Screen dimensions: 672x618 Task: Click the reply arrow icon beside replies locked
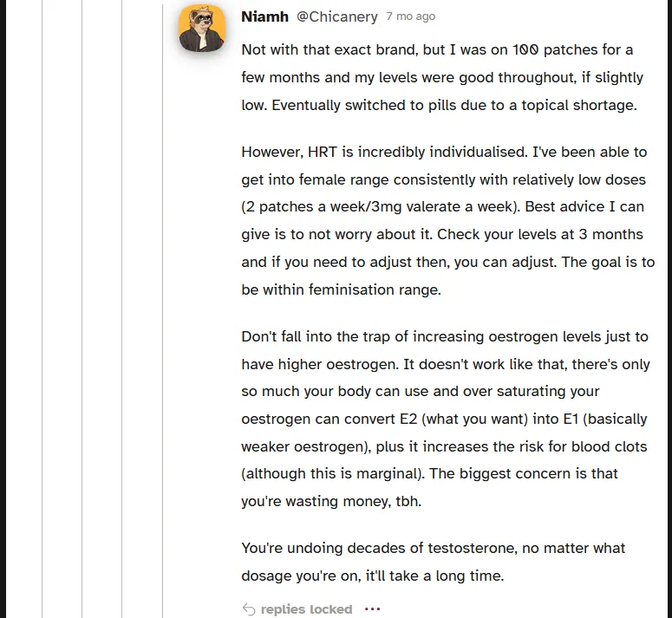249,609
